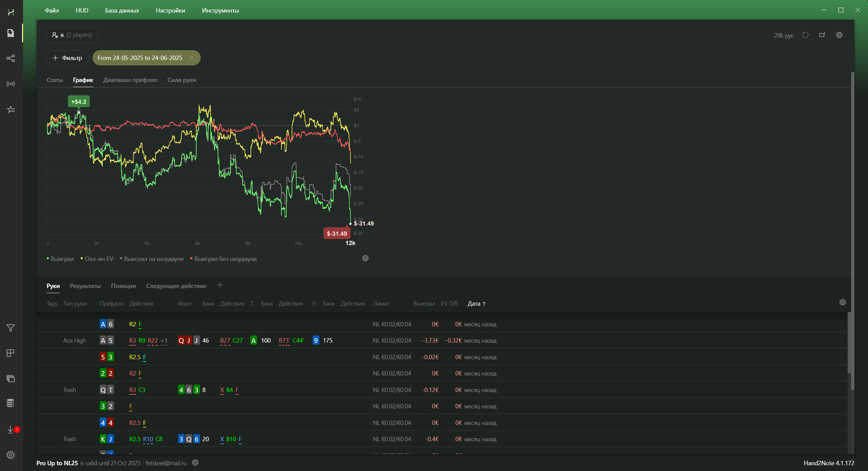Click the export/share icon in report header
Image resolution: width=868 pixels, height=471 pixels.
click(x=822, y=35)
